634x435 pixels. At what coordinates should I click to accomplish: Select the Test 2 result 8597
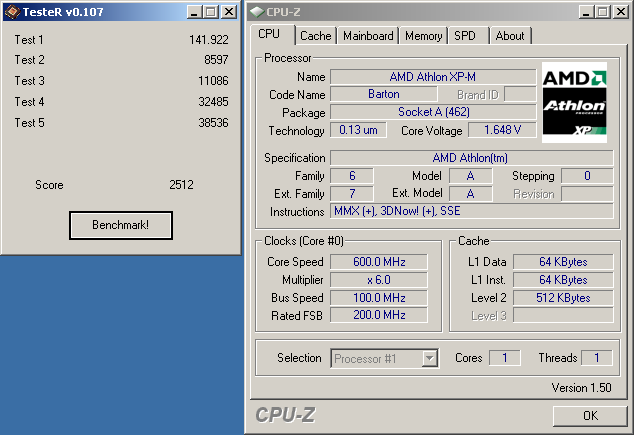(x=216, y=60)
